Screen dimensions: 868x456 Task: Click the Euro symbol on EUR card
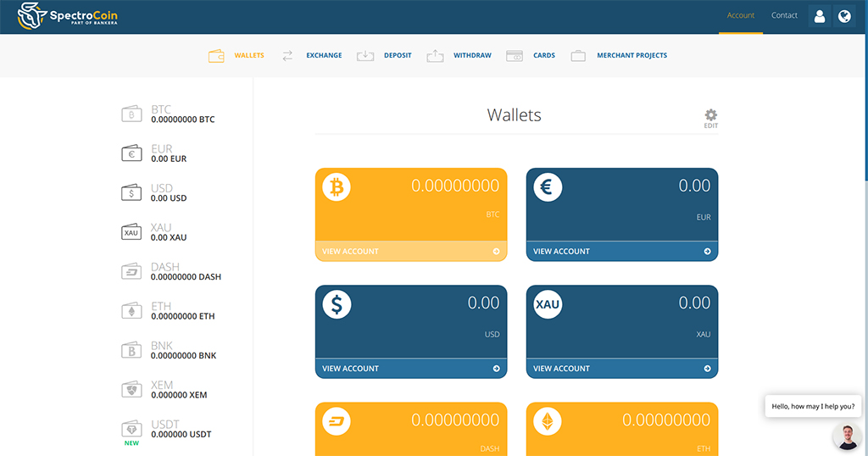(x=548, y=187)
